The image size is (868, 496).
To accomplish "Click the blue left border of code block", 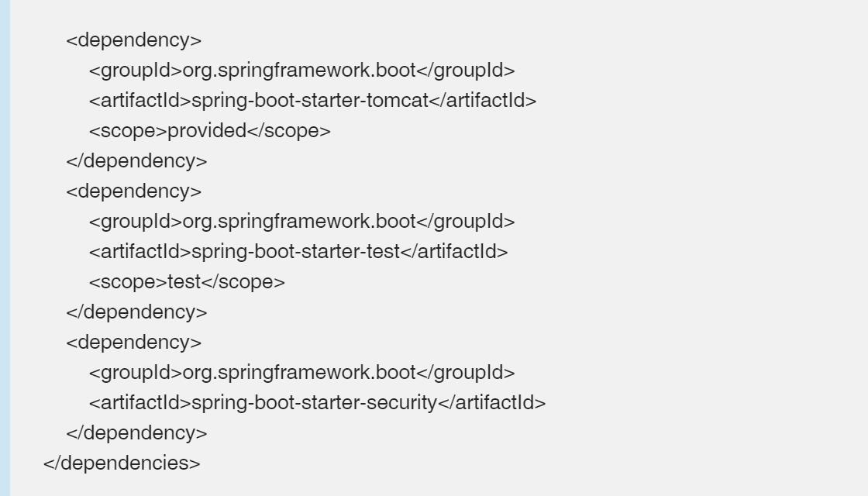I will coord(5,248).
